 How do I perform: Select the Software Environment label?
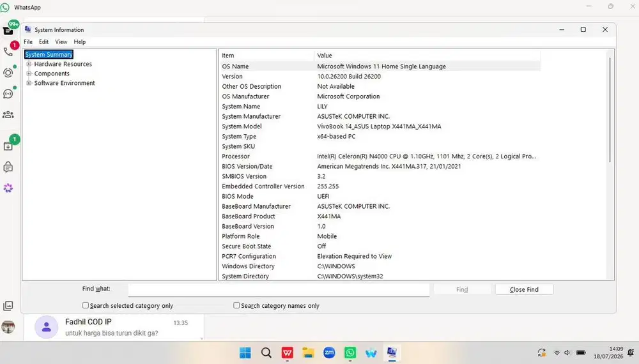pyautogui.click(x=65, y=83)
